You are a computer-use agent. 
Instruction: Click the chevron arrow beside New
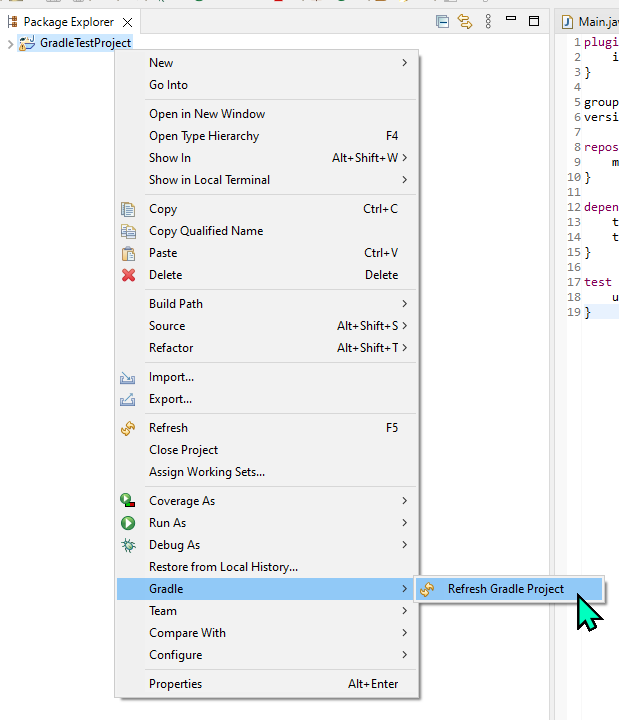tap(404, 62)
